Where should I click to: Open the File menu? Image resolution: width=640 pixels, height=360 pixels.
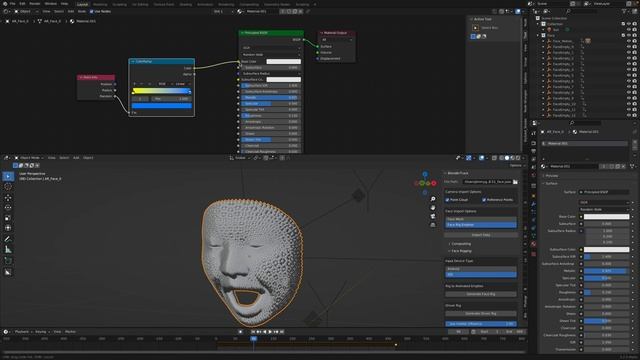click(12, 4)
